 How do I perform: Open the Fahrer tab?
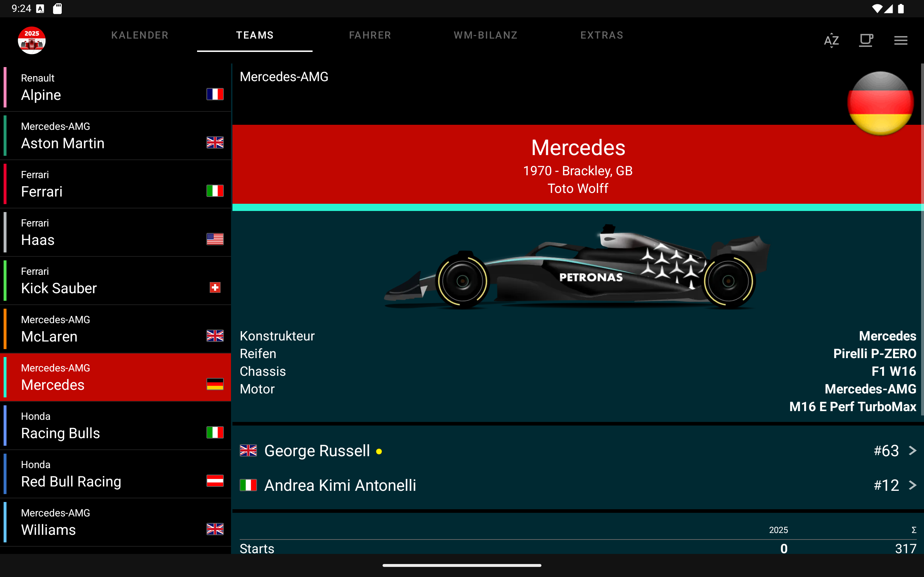pos(370,35)
